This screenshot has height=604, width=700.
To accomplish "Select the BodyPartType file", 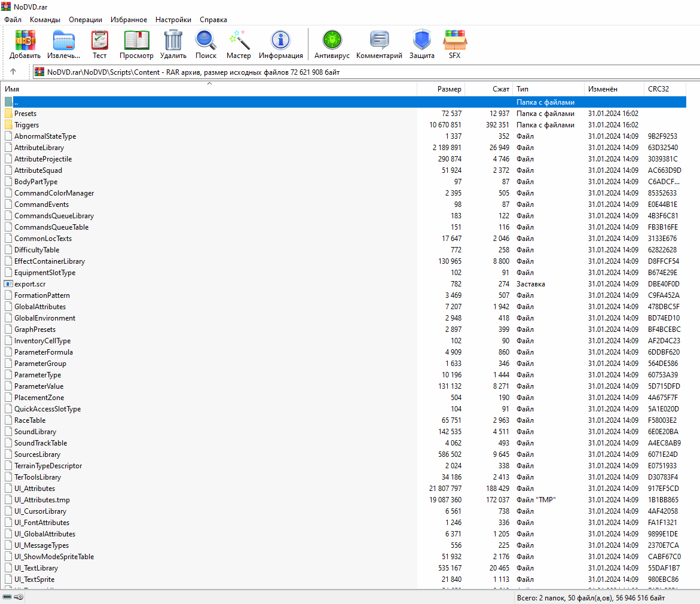I will [36, 182].
